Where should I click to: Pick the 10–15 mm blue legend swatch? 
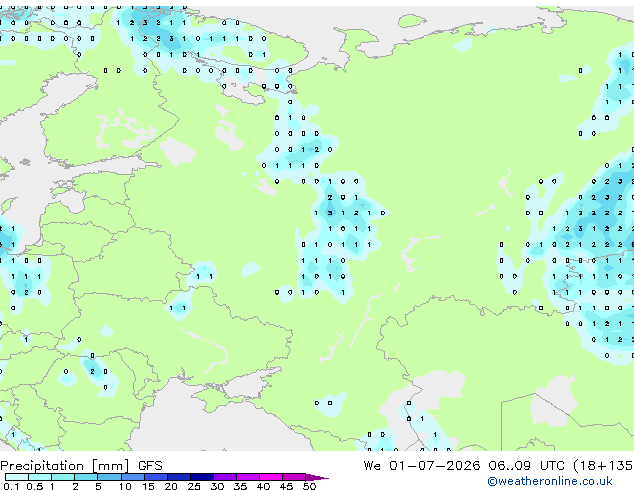132,477
